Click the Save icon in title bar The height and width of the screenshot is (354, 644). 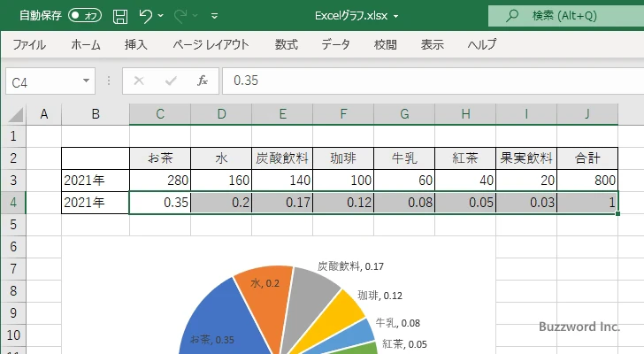(120, 17)
